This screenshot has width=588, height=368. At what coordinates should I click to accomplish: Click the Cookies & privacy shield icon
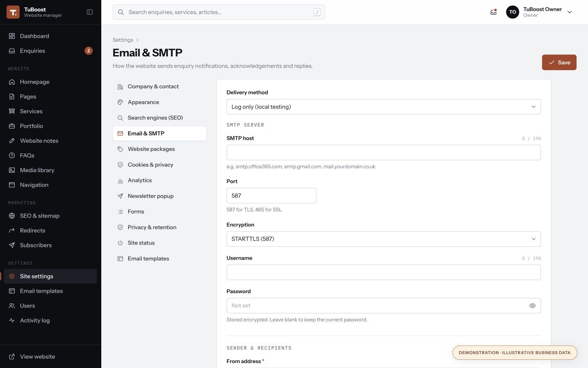click(120, 165)
